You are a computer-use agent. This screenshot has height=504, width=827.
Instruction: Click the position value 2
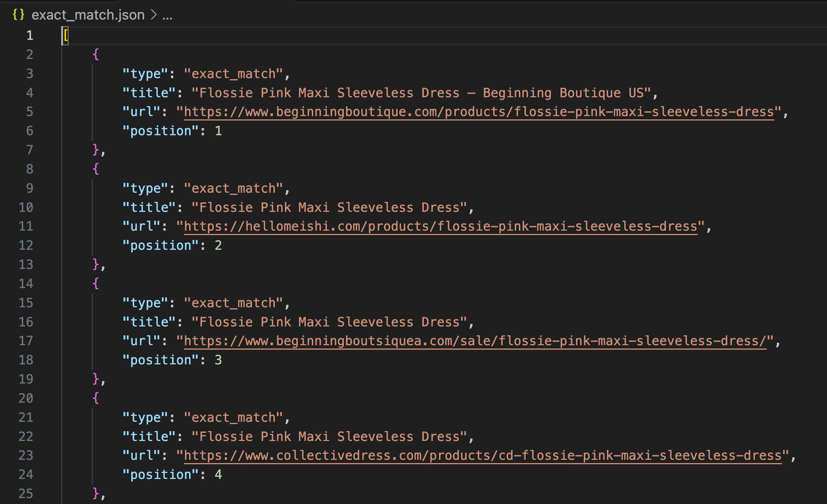pyautogui.click(x=219, y=246)
